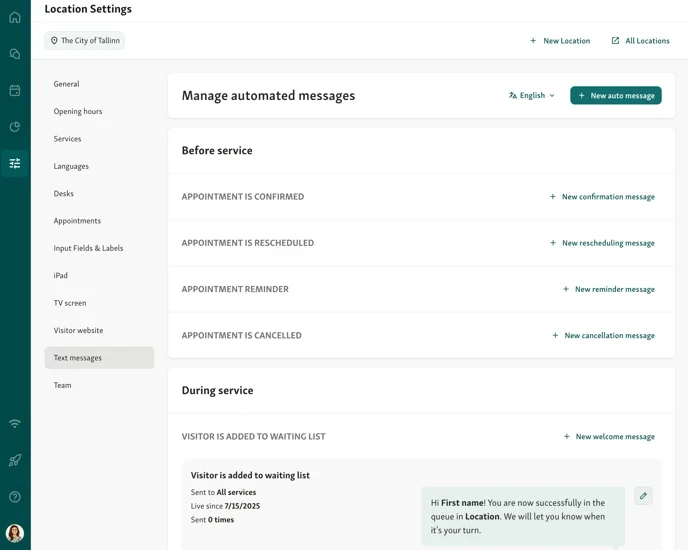
Task: Open the calendar icon in sidebar
Action: pos(15,90)
